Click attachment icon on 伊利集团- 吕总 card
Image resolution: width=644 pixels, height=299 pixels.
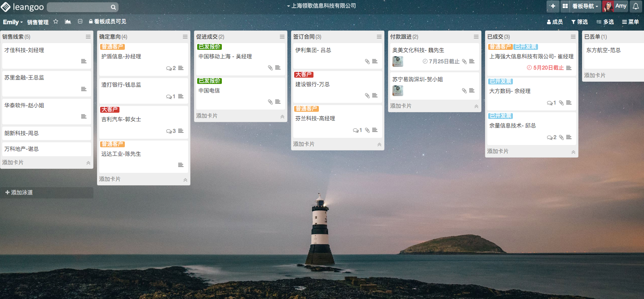point(367,62)
